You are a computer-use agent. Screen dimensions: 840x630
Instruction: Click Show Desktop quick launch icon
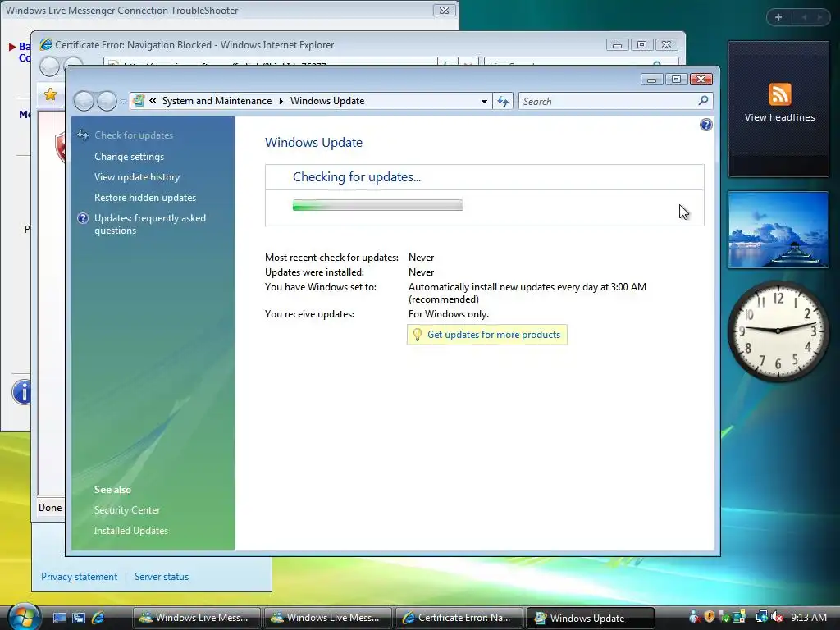pyautogui.click(x=59, y=618)
